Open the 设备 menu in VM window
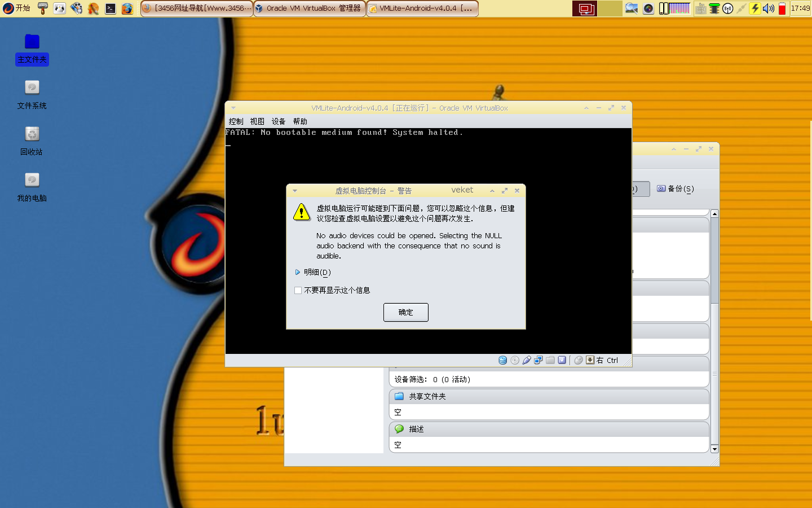 (x=279, y=121)
